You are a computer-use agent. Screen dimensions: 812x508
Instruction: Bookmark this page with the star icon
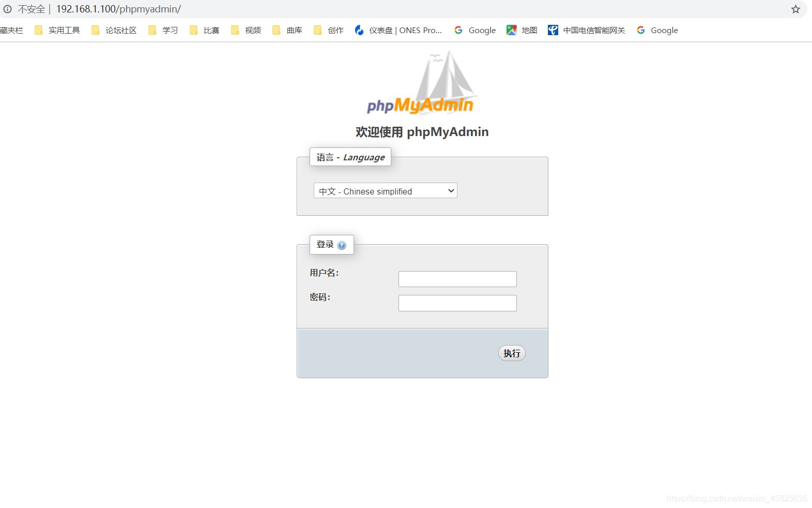point(795,9)
